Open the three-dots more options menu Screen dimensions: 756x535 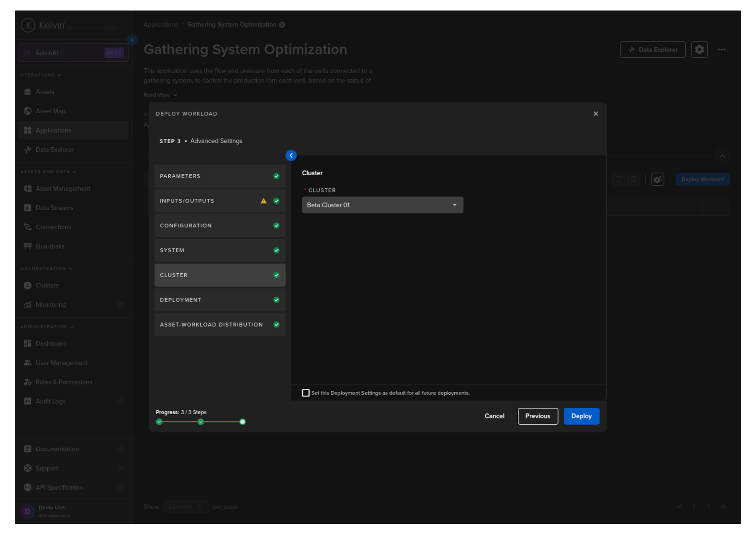[721, 50]
